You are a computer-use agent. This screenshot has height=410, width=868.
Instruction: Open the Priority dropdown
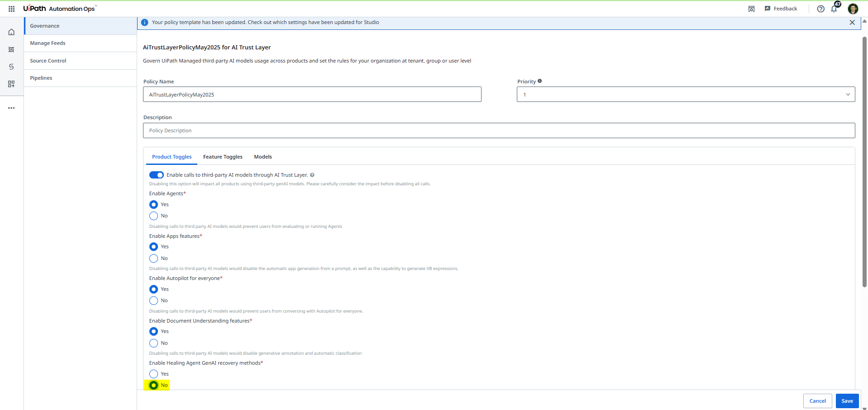[686, 94]
